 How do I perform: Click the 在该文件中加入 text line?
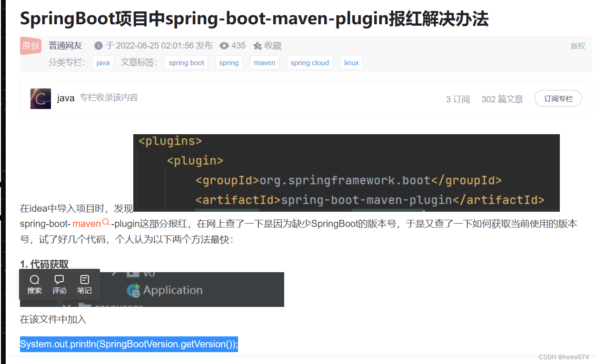[x=53, y=319]
